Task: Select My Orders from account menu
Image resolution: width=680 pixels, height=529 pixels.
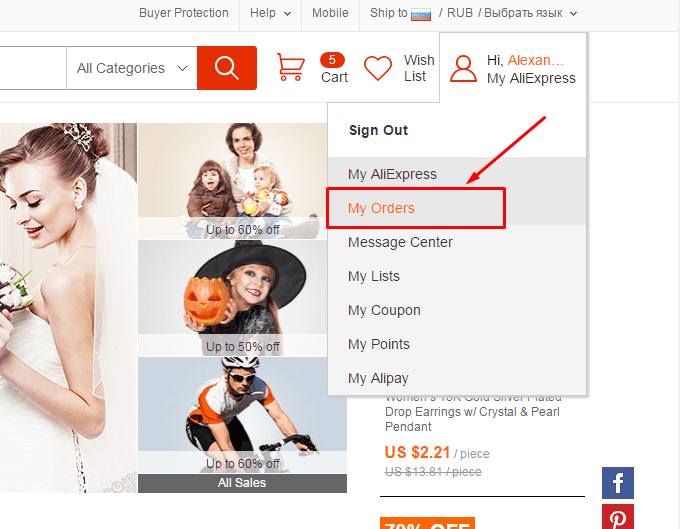Action: point(381,208)
